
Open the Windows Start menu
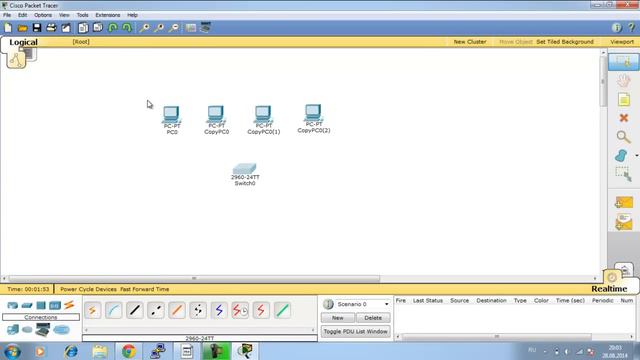click(x=12, y=351)
